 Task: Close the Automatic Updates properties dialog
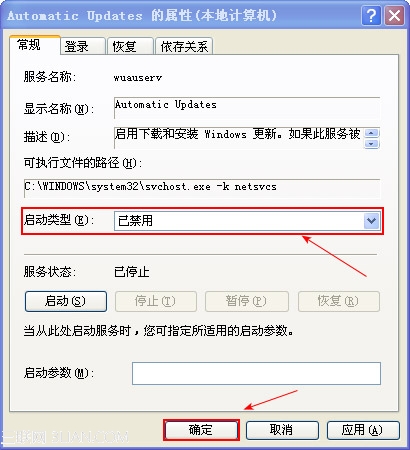394,16
